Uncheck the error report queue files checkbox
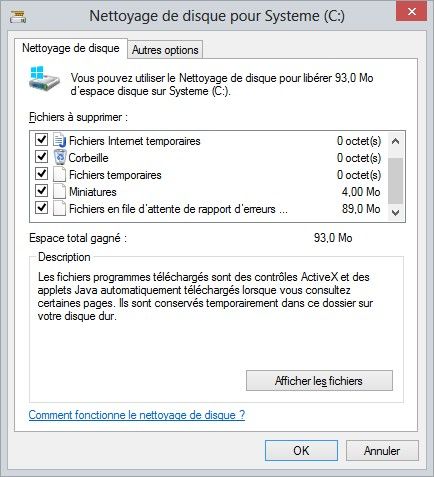 point(41,208)
